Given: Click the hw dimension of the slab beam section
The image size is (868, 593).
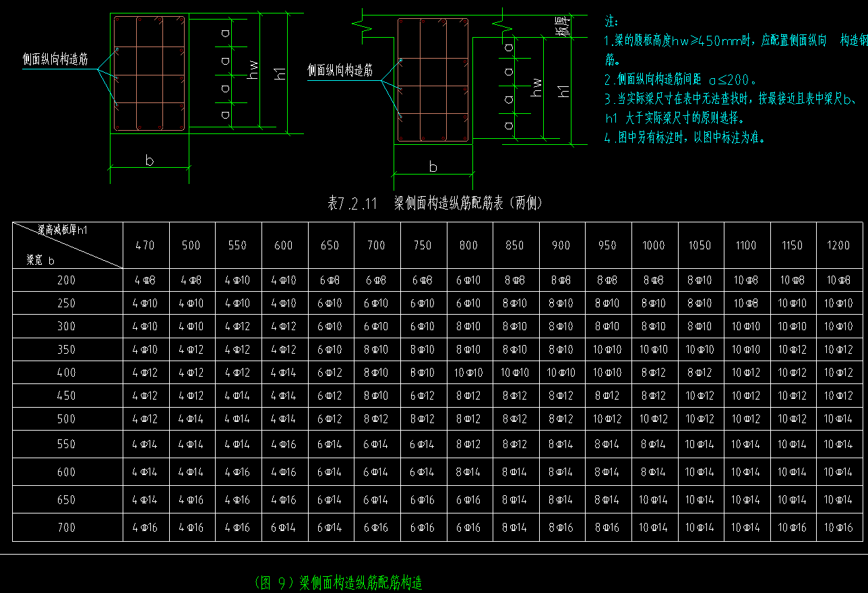Looking at the screenshot, I should (537, 87).
